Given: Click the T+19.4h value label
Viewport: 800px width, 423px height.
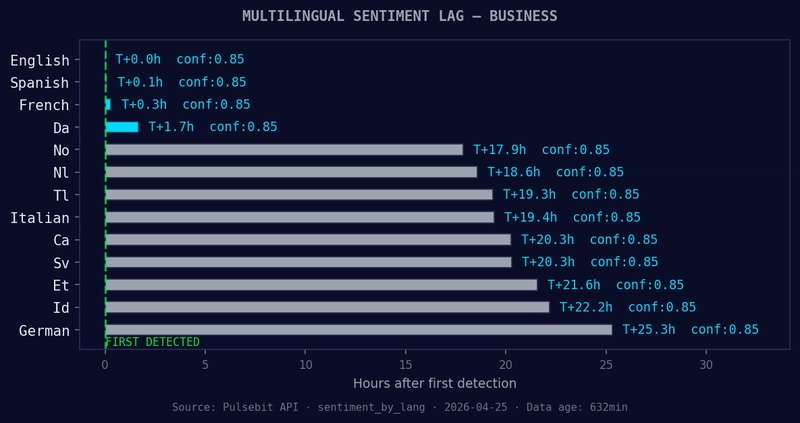Looking at the screenshot, I should 531,217.
